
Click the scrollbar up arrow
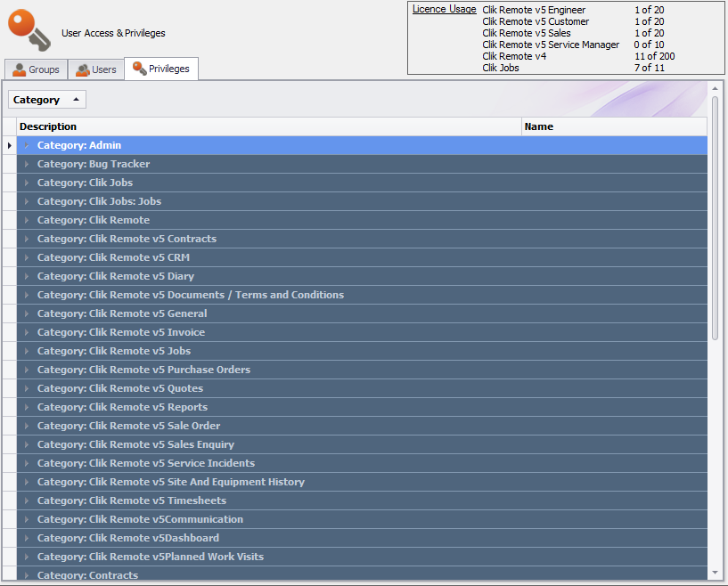click(x=715, y=88)
